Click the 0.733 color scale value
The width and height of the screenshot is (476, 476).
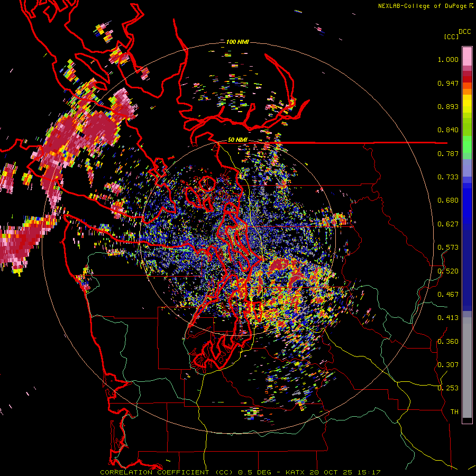coord(448,177)
